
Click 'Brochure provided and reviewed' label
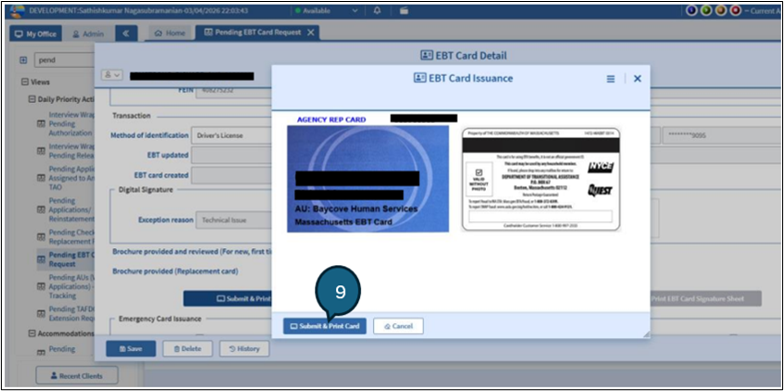[192, 251]
